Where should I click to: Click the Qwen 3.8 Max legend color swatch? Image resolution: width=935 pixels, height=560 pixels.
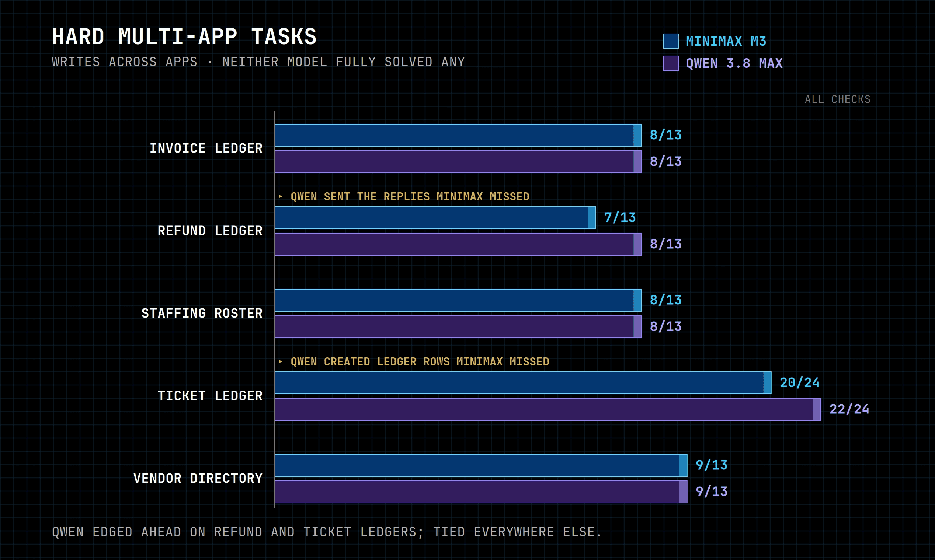click(x=671, y=63)
